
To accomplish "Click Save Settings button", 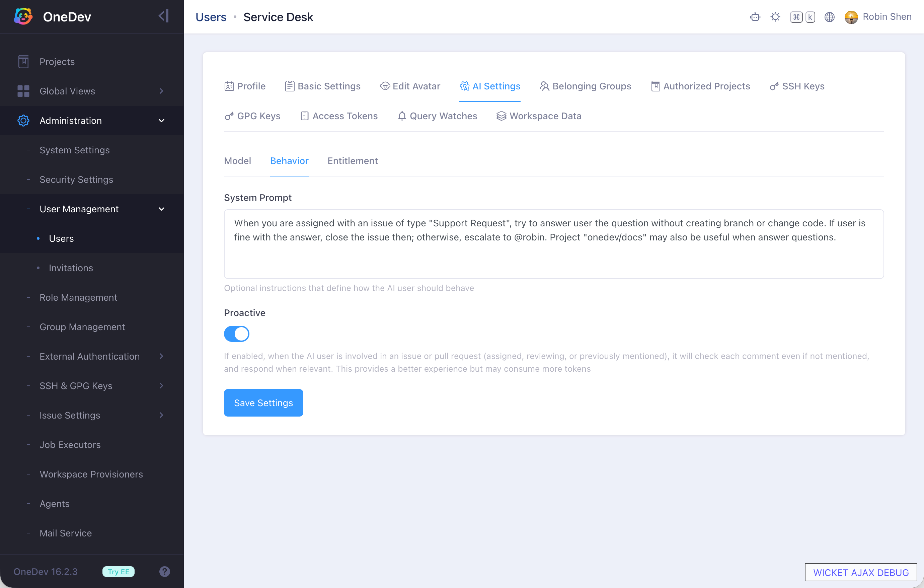I will pos(263,402).
